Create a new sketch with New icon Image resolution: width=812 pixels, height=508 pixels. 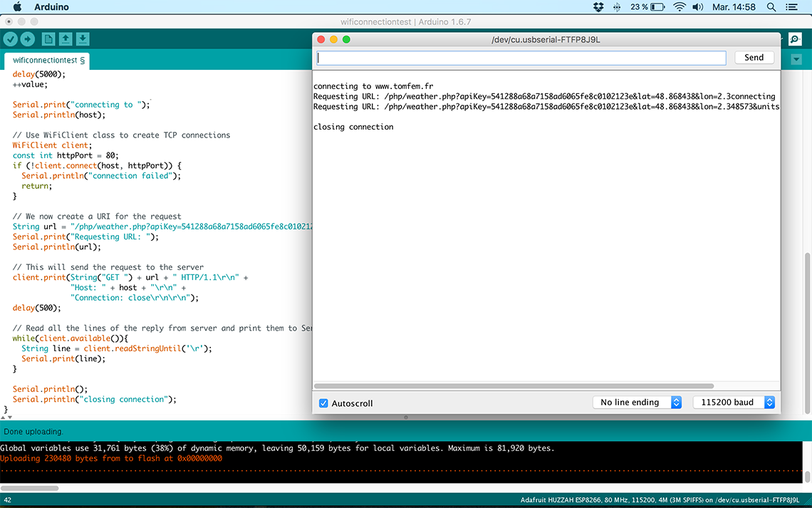pyautogui.click(x=48, y=39)
